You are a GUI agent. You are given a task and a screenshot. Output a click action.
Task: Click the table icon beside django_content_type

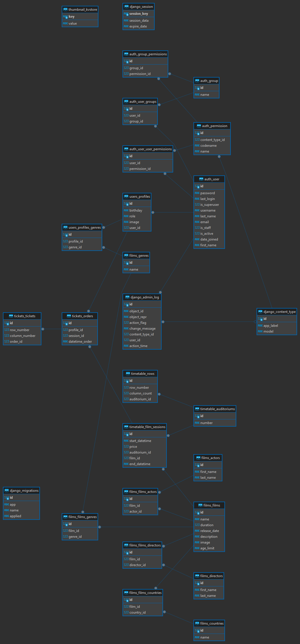point(260,312)
